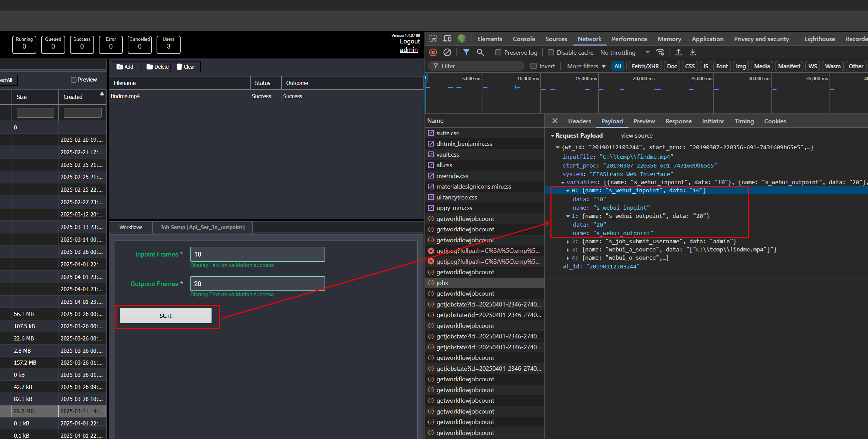Sort by the Created column header

click(83, 97)
